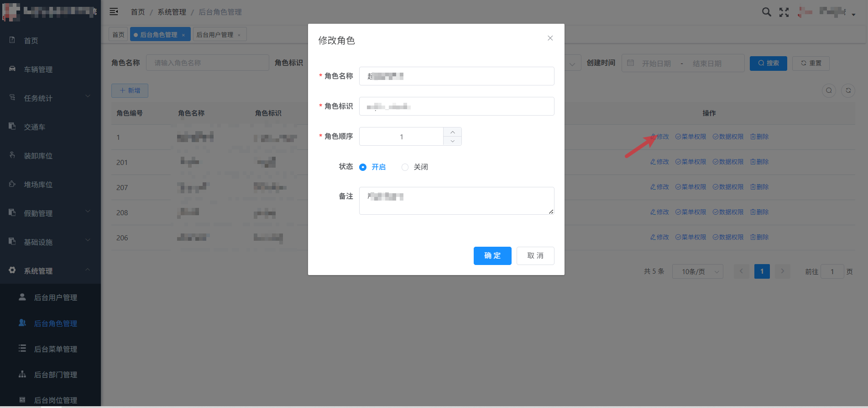Close the 修改角色 dialog with the X
The width and height of the screenshot is (868, 408).
[x=550, y=38]
